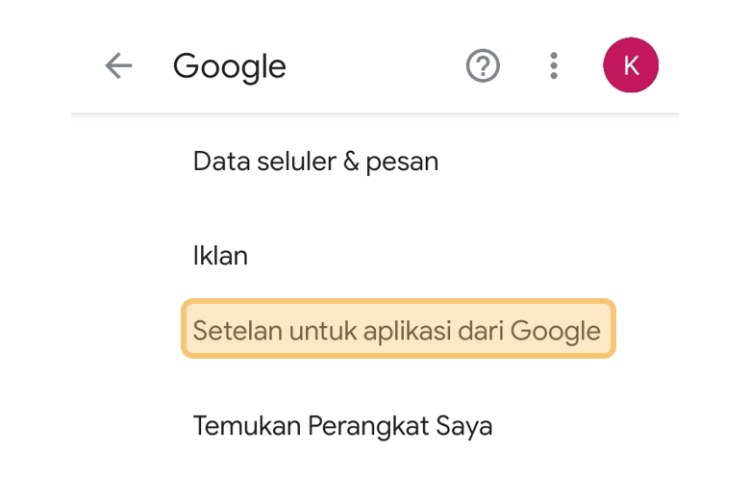This screenshot has height=500, width=750.
Task: Show help and feedback using circled question mark
Action: coord(483,66)
